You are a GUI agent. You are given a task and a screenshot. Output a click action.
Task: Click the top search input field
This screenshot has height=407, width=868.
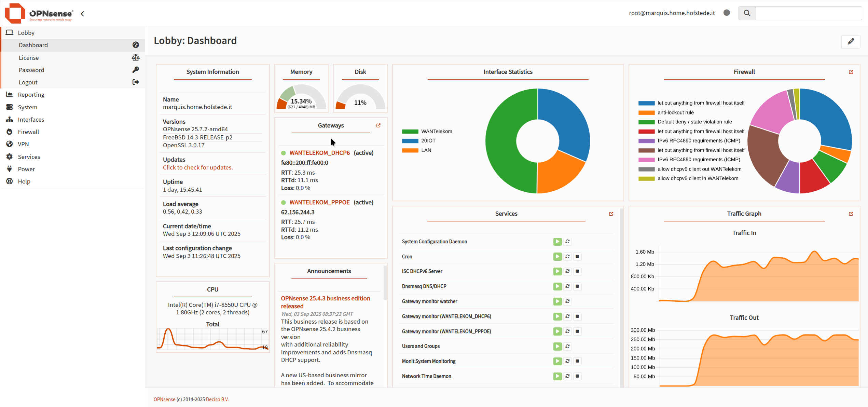click(808, 13)
